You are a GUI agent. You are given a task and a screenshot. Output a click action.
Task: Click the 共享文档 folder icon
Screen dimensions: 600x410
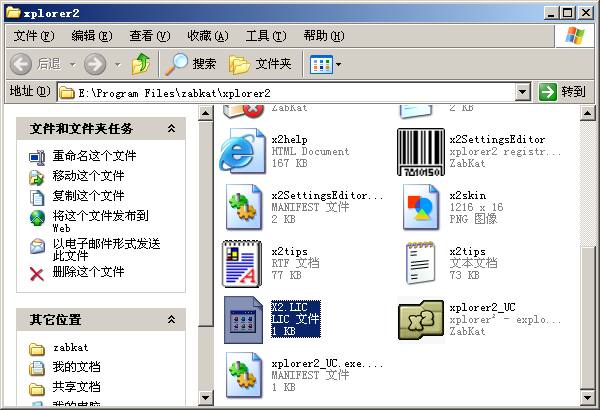point(37,389)
